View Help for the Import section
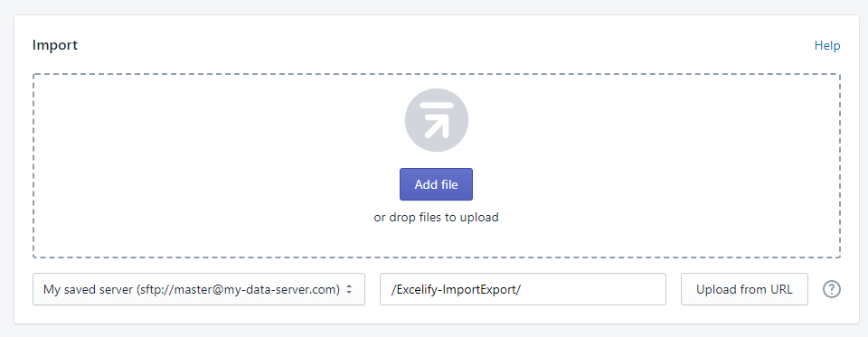The width and height of the screenshot is (868, 337). pyautogui.click(x=827, y=45)
